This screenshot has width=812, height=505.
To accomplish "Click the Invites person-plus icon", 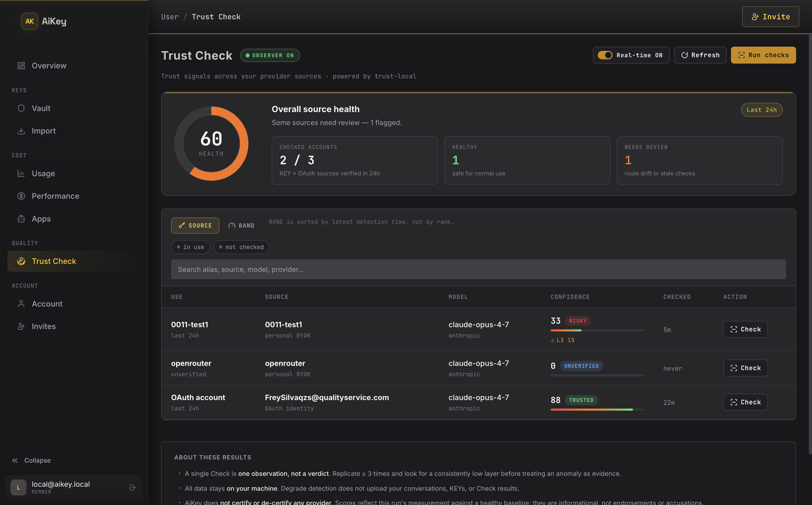I will (21, 326).
